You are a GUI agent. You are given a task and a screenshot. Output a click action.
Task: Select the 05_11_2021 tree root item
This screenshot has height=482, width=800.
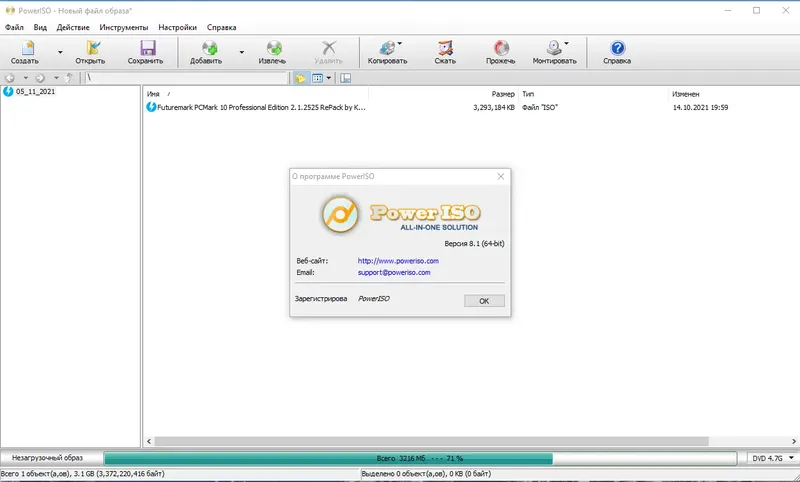[x=35, y=92]
